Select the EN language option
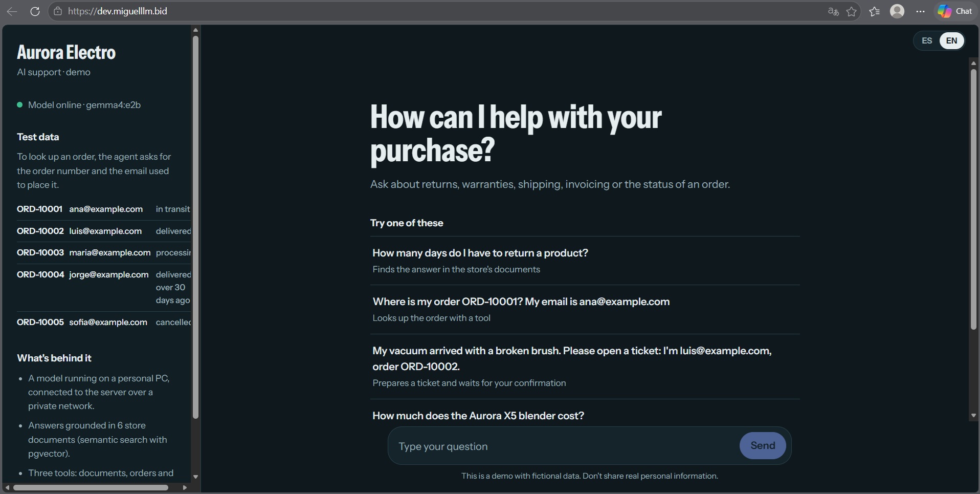The width and height of the screenshot is (980, 494). [x=951, y=40]
